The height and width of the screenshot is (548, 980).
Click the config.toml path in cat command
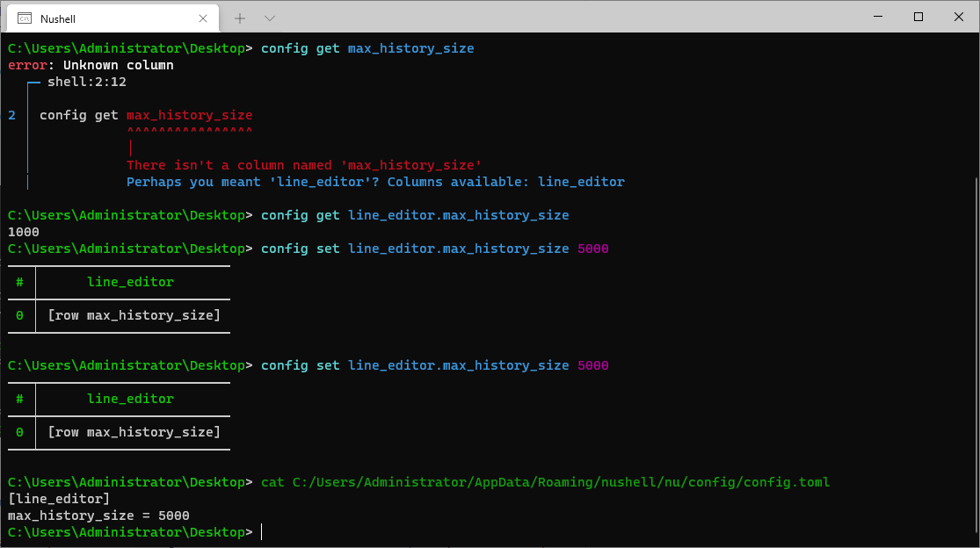pos(562,482)
